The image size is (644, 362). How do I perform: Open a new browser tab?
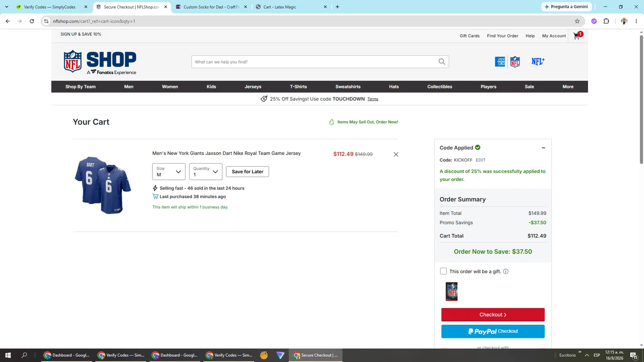click(x=337, y=7)
